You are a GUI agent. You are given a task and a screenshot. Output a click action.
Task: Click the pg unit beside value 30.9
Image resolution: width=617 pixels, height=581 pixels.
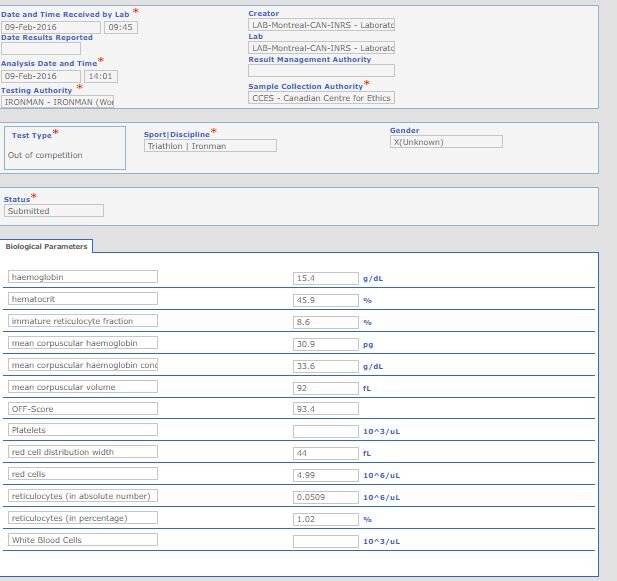[x=368, y=345]
